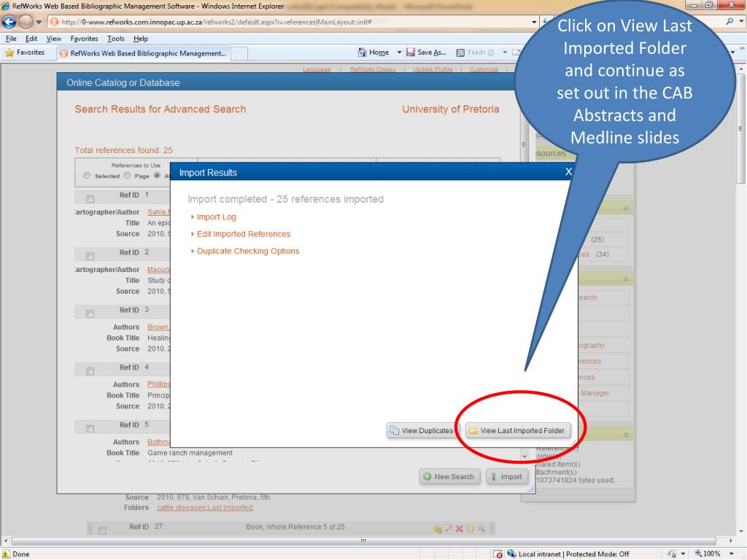Click the down arrow scroller beside results list
Image resolution: width=747 pixels, height=560 pixels.
(x=525, y=456)
